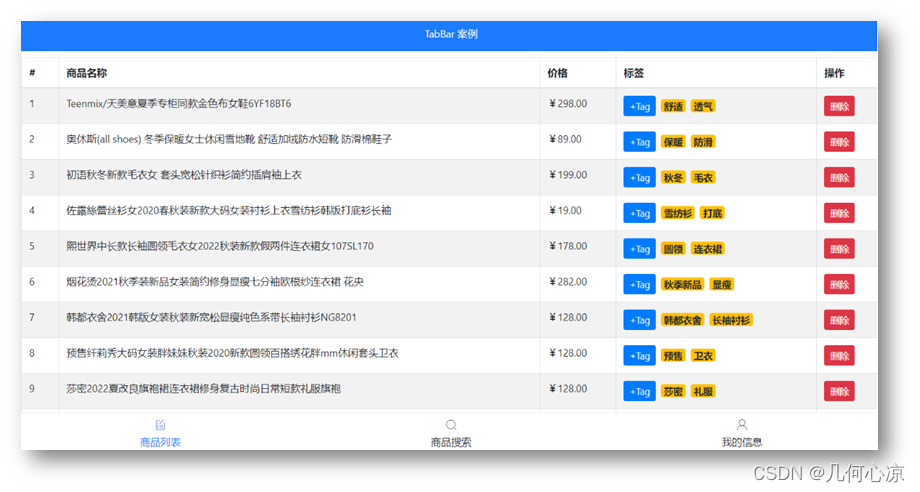Viewport: 920px width, 492px height.
Task: Select the 韩都衣舍2021韩版 product name
Action: 211,318
